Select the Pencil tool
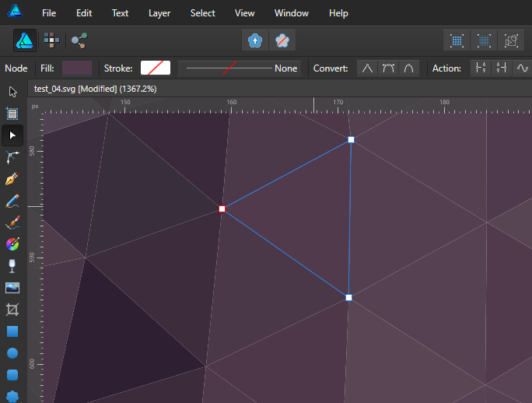532x403 pixels. point(12,201)
